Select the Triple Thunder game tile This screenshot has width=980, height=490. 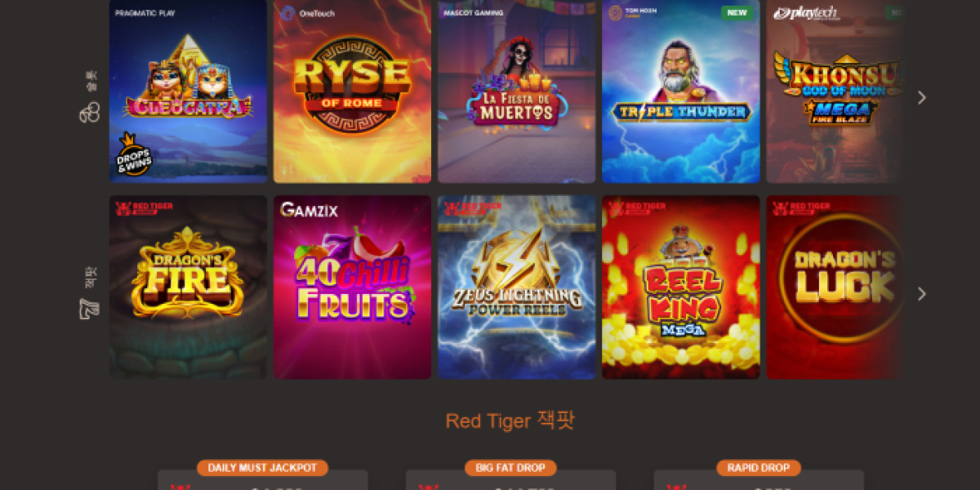[680, 91]
